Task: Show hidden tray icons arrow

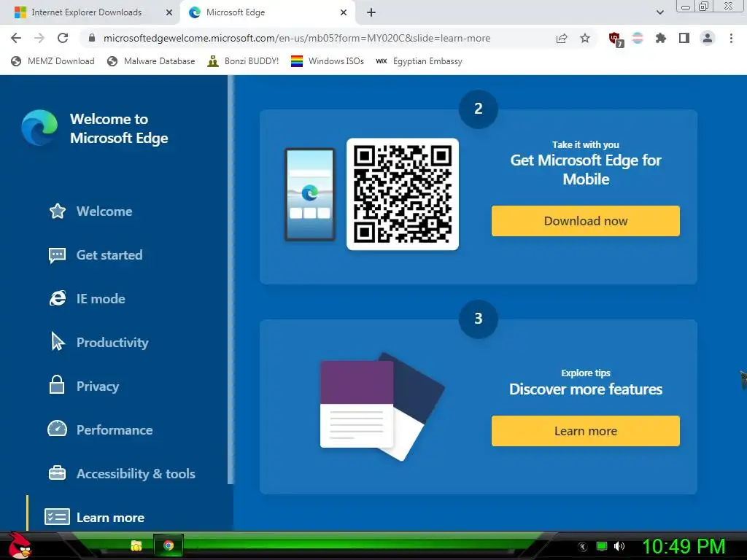Action: point(582,546)
